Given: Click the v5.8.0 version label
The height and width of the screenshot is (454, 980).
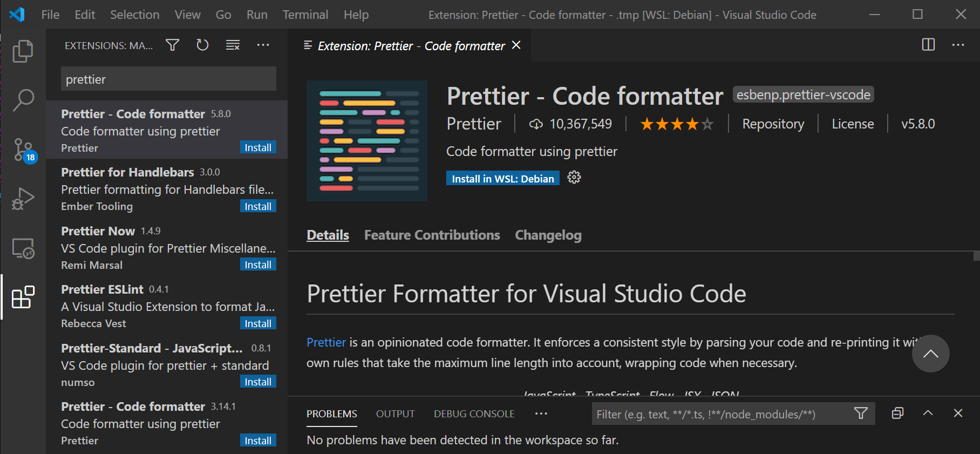Looking at the screenshot, I should [918, 124].
